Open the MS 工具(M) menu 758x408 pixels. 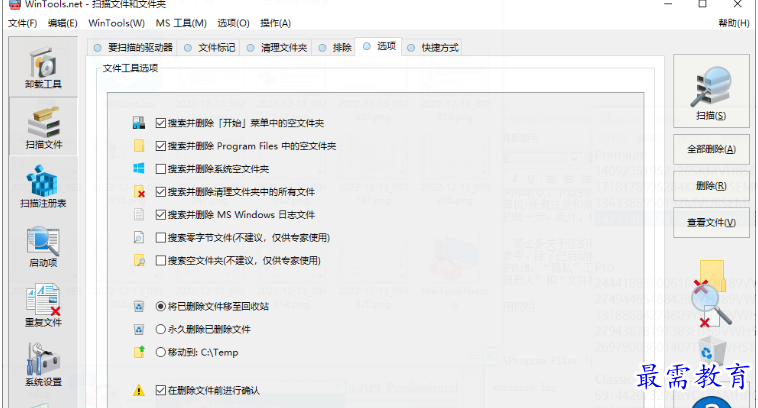tap(181, 23)
